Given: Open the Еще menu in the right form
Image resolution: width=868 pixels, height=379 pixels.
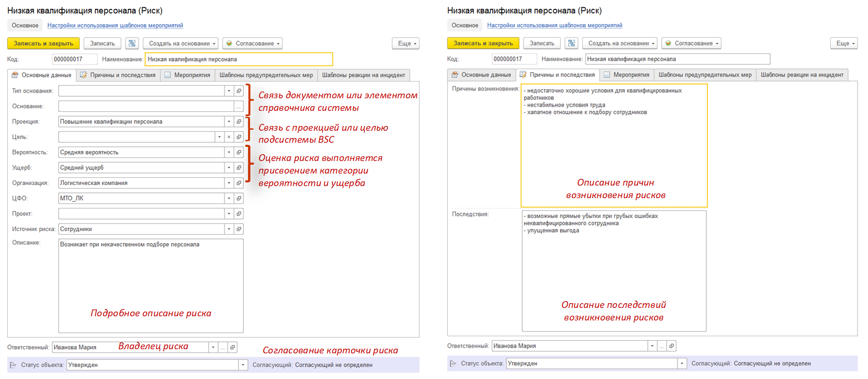Looking at the screenshot, I should (x=843, y=43).
